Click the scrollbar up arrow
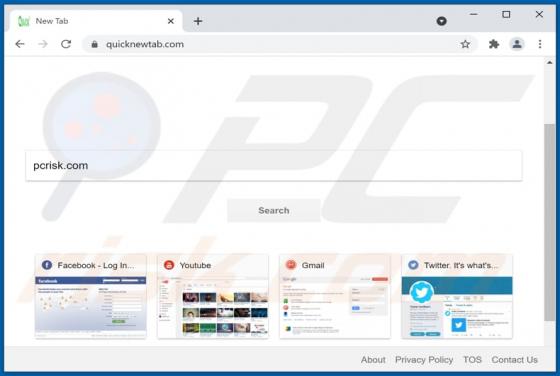The height and width of the screenshot is (376, 560). point(550,62)
